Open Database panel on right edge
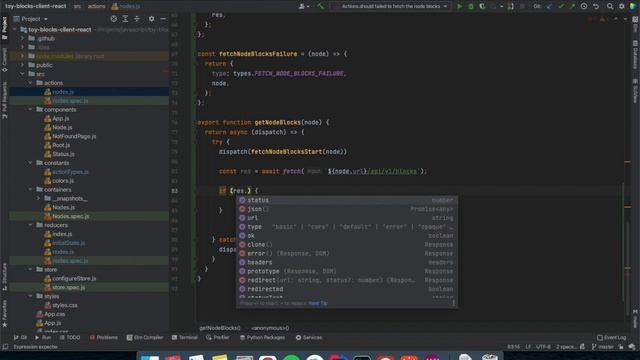Image resolution: width=640 pixels, height=360 pixels. 635,54
